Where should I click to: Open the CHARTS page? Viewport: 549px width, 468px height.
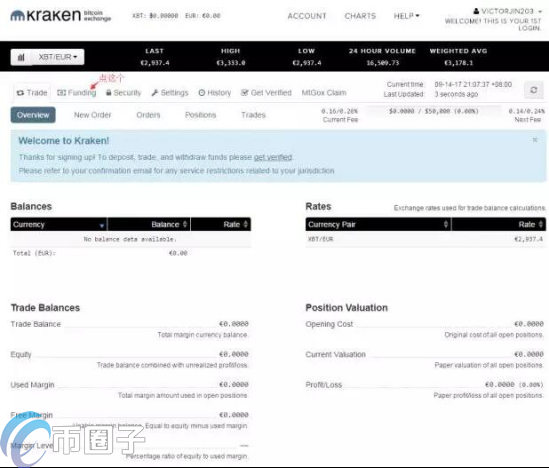pos(360,16)
